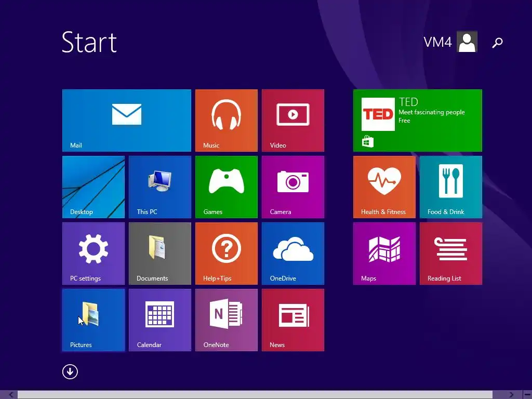Image resolution: width=532 pixels, height=399 pixels.
Task: Click the VM4 user avatar picture
Action: coord(467,42)
